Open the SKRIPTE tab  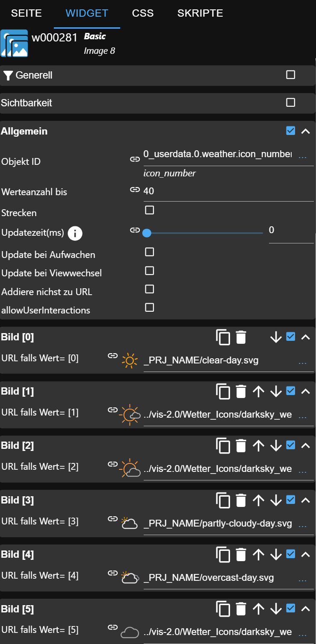(200, 13)
